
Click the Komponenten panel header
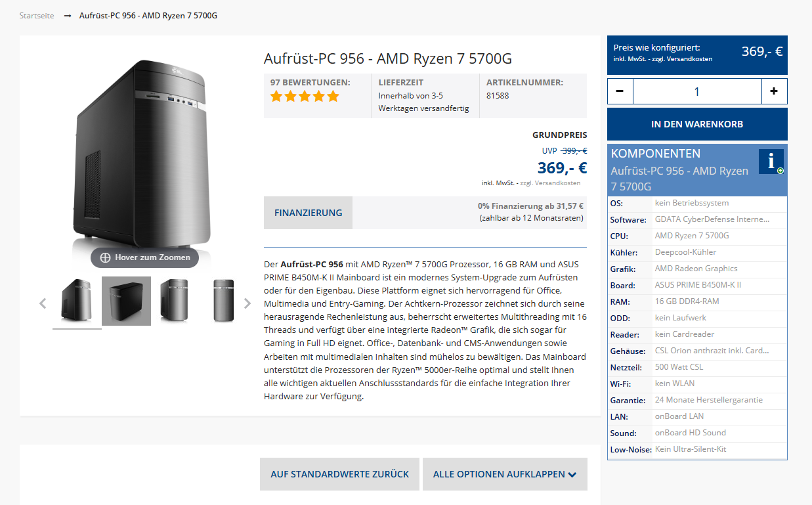tap(697, 170)
